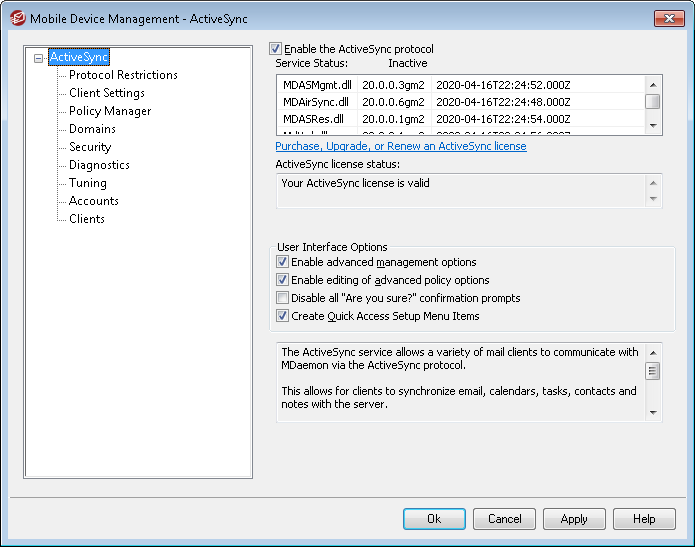
Task: Close the Mobile Device Management window
Action: [669, 19]
